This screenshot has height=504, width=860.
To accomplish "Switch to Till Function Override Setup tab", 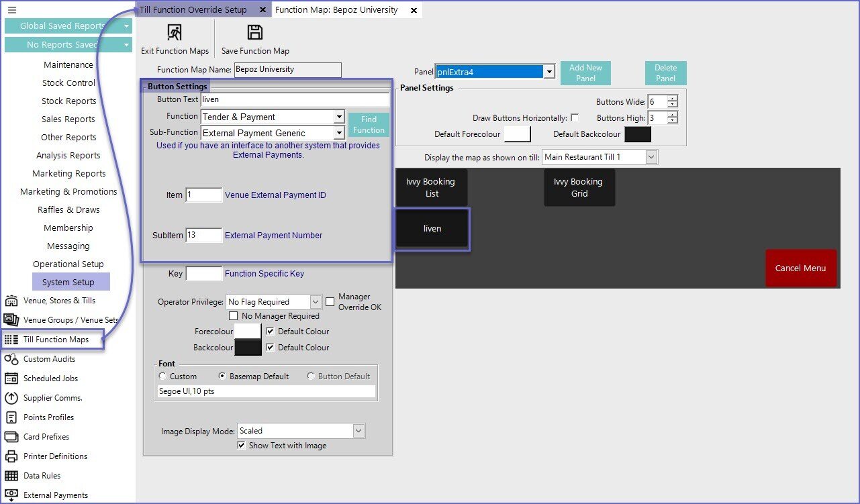I will point(193,10).
